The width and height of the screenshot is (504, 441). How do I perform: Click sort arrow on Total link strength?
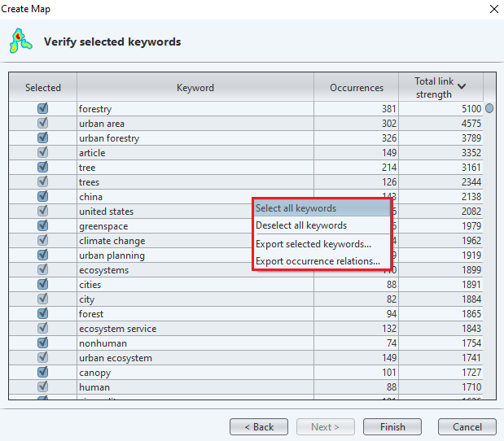click(x=462, y=85)
